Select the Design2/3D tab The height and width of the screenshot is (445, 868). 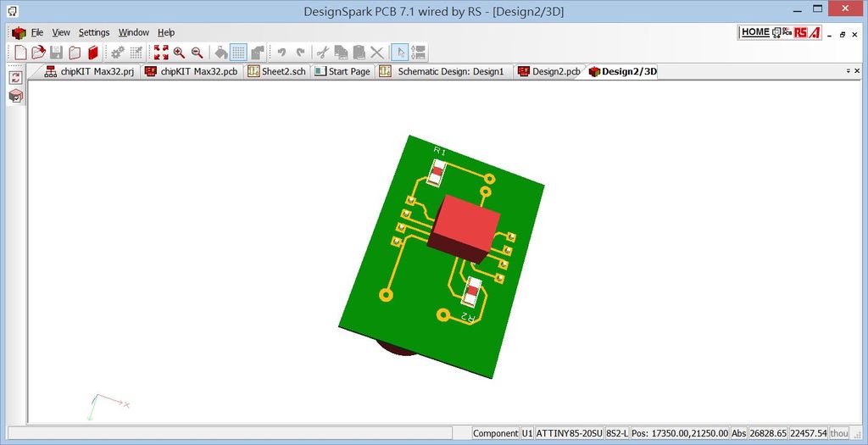623,71
